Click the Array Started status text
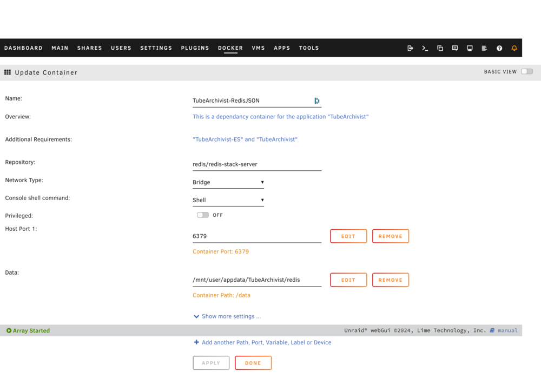The height and width of the screenshot is (392, 541). pyautogui.click(x=31, y=330)
